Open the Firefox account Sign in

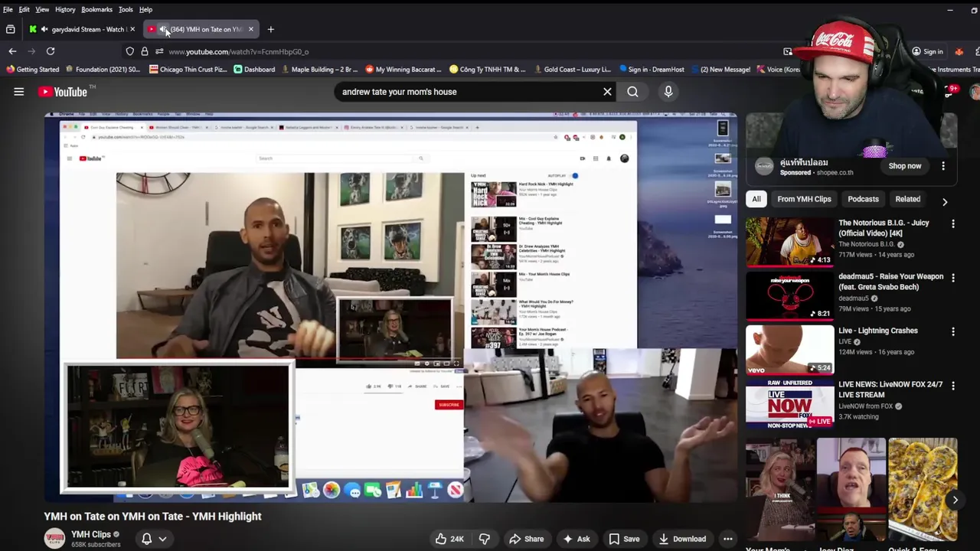point(926,51)
